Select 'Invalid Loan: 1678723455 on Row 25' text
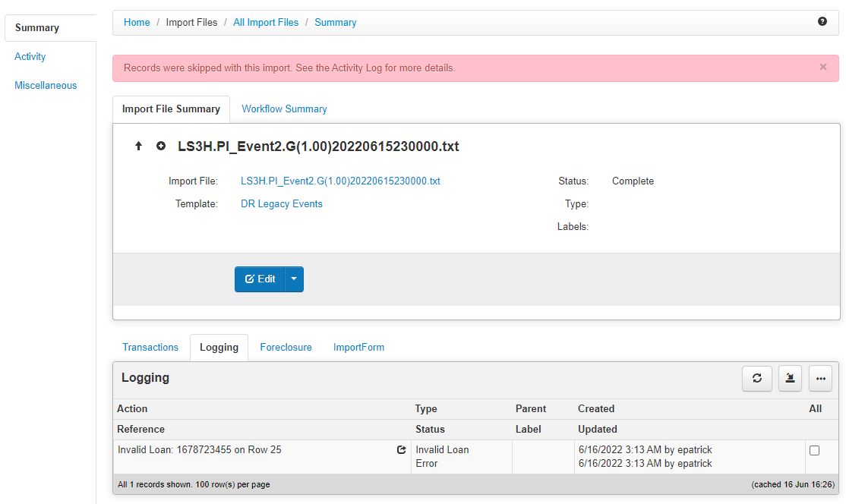Screen dimensions: 846x504 pos(200,449)
